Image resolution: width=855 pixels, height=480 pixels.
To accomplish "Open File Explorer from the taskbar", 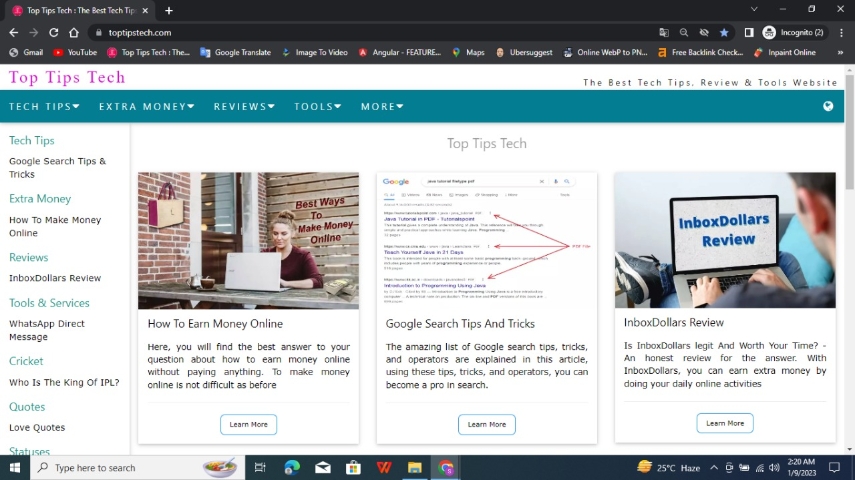I will [x=414, y=467].
